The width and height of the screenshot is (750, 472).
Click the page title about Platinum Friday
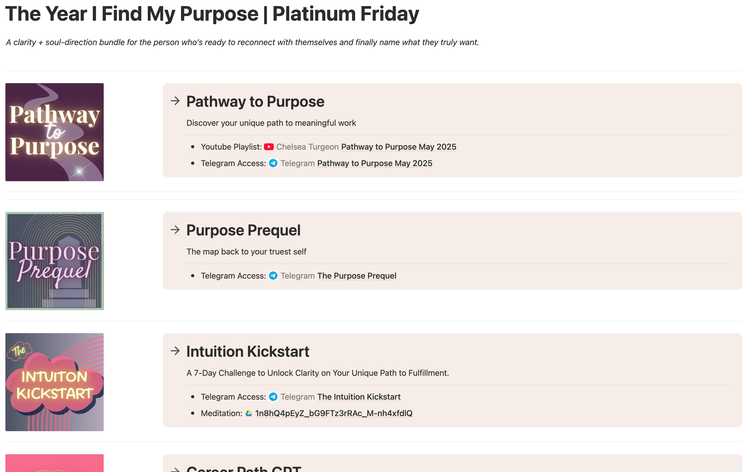click(x=212, y=15)
